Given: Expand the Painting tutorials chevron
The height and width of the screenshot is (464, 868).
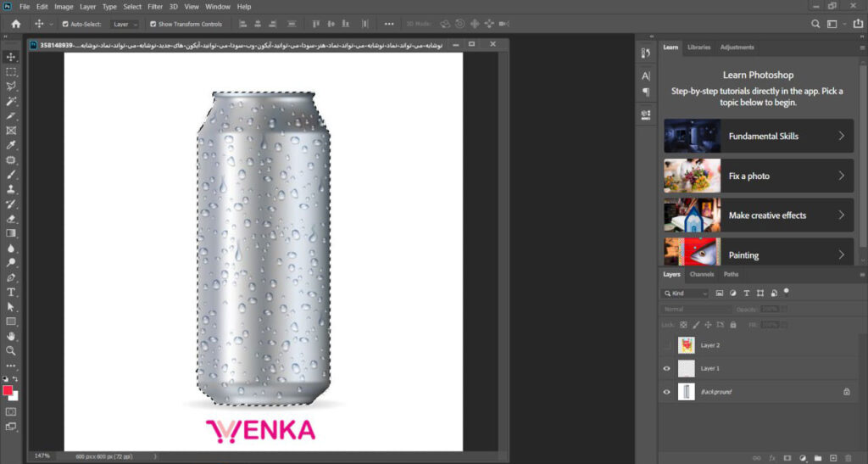Looking at the screenshot, I should pos(842,254).
